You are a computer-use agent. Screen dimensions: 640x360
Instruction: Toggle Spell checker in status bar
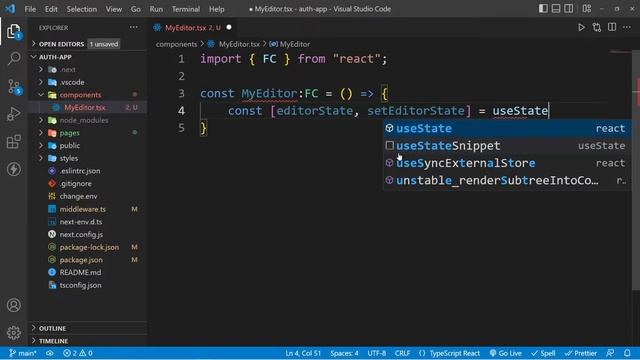pos(543,353)
